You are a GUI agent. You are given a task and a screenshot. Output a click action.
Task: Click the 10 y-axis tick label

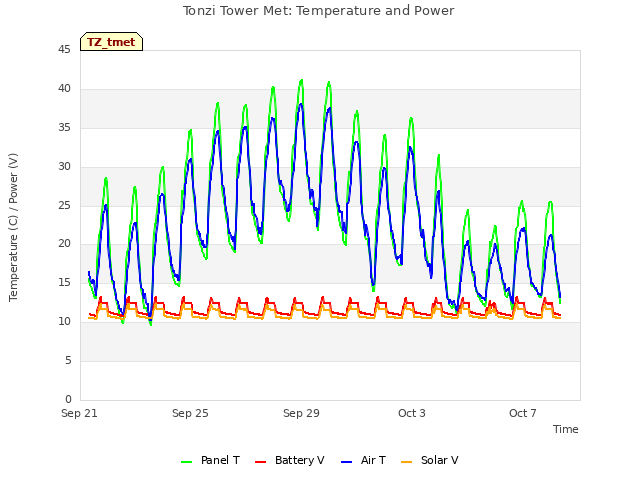click(x=64, y=322)
